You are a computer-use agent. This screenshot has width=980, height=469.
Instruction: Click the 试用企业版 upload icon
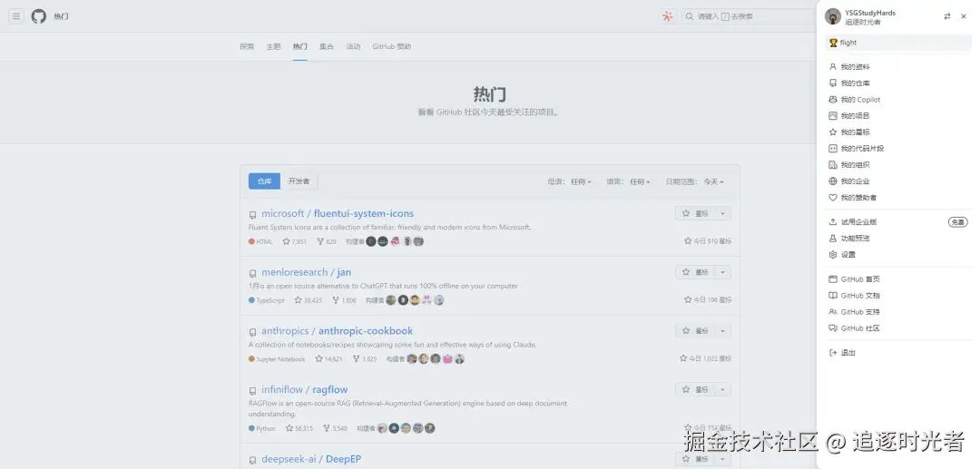coord(832,221)
